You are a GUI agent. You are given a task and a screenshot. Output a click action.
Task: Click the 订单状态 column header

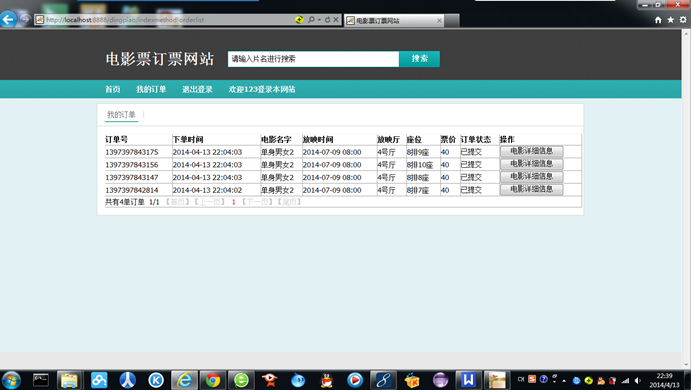pos(476,140)
